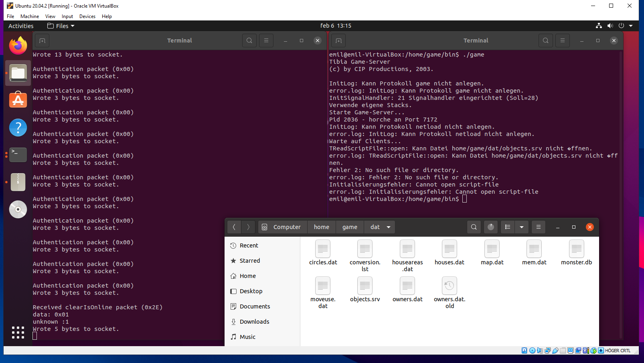644x363 pixels.
Task: Click new tab button in right Terminal
Action: click(x=338, y=41)
